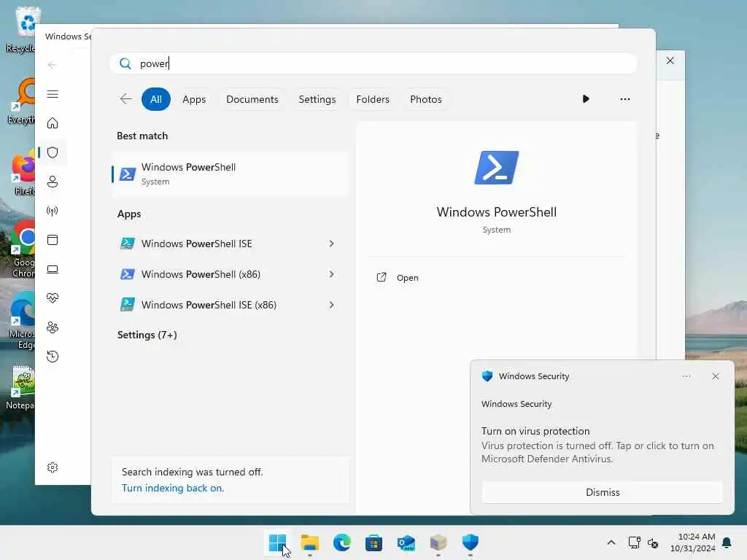
Task: Open Virus & threat protection shield icon
Action: click(x=53, y=152)
